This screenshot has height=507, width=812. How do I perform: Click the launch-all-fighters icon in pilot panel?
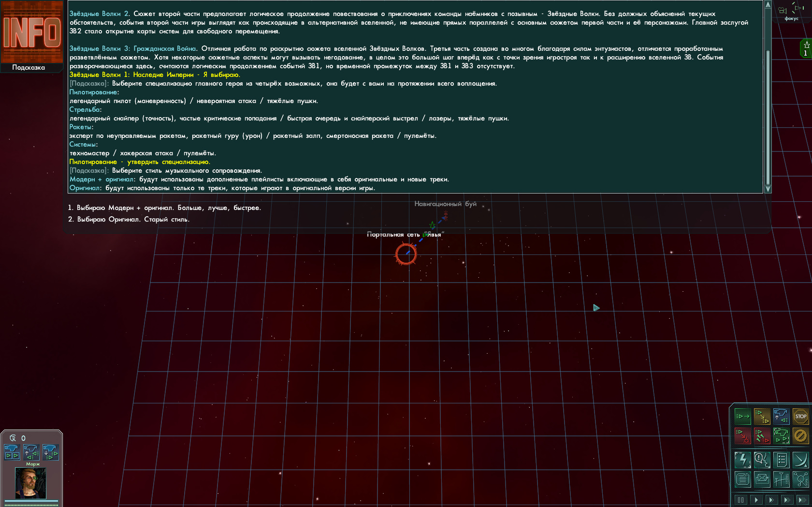click(x=12, y=452)
